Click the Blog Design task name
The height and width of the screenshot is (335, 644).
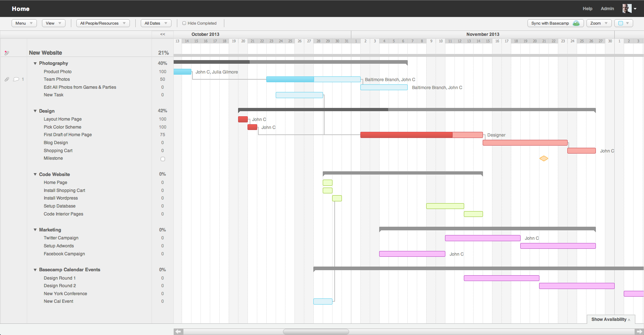(56, 143)
